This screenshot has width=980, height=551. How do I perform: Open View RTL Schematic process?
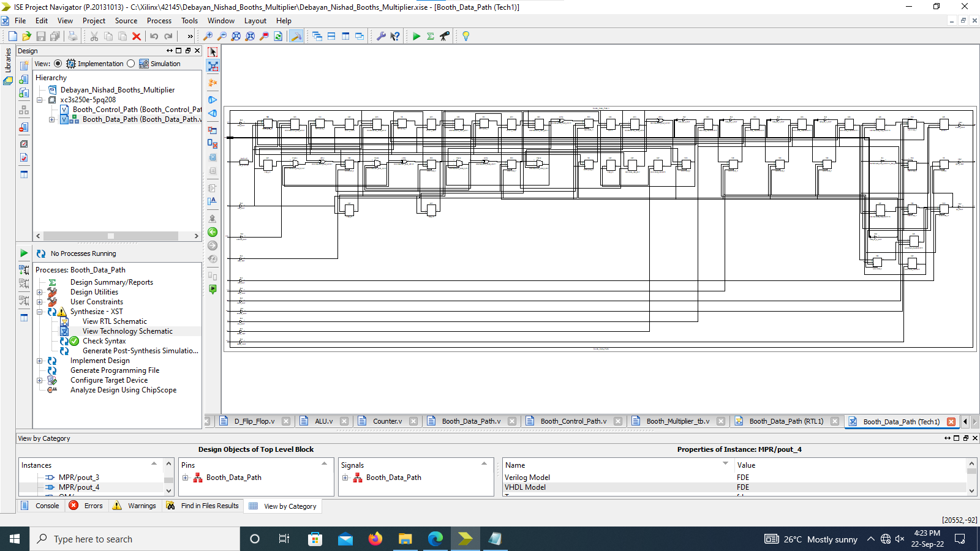(x=115, y=321)
